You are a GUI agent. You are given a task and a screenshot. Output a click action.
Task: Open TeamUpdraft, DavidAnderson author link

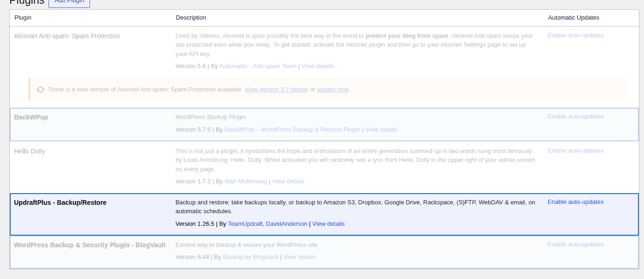point(267,224)
